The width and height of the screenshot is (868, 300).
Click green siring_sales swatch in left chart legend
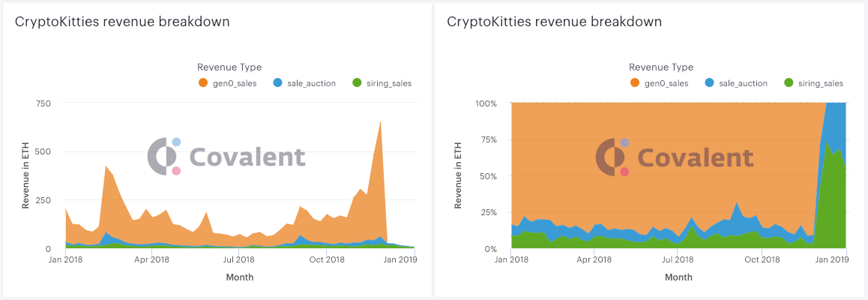point(357,83)
